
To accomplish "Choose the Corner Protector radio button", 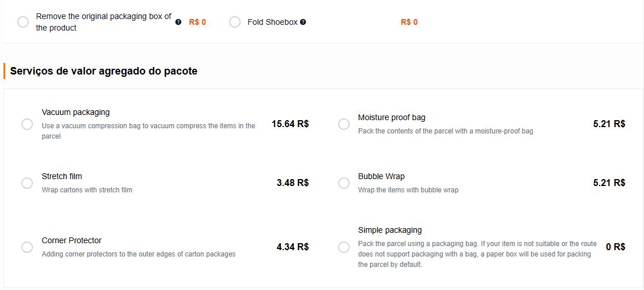I will [27, 247].
